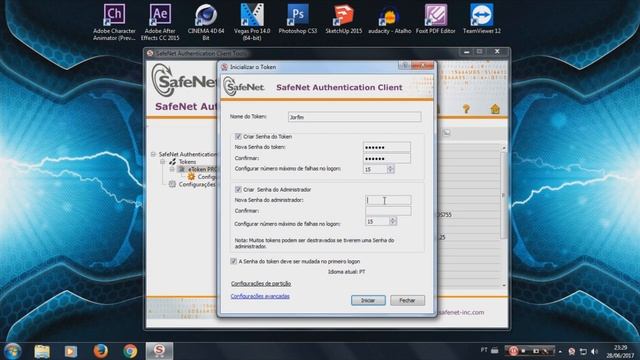The width and height of the screenshot is (640, 360).
Task: Click help button in Inicializar o Token title bar
Action: [x=404, y=66]
